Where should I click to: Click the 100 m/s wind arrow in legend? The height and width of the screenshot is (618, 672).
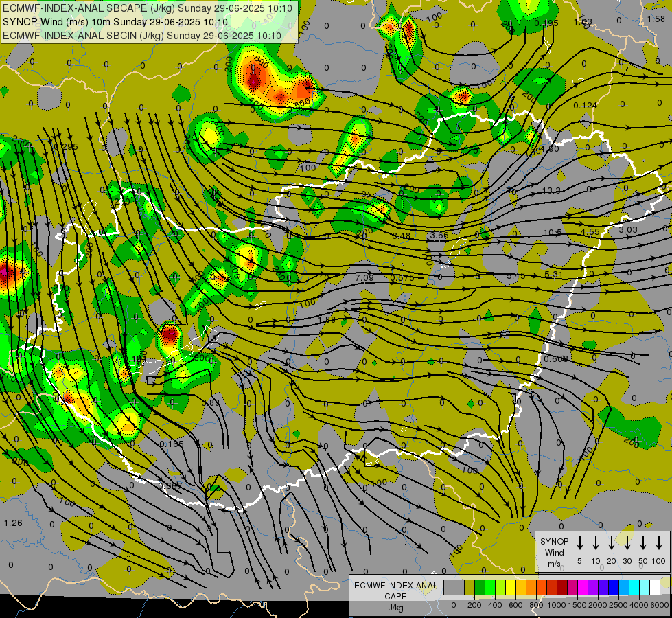(659, 542)
